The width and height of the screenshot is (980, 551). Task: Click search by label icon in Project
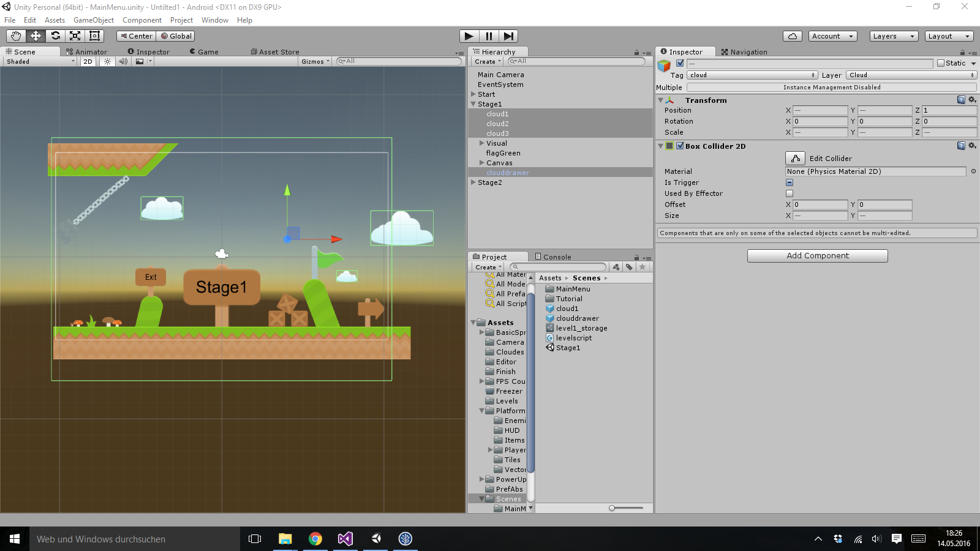629,267
